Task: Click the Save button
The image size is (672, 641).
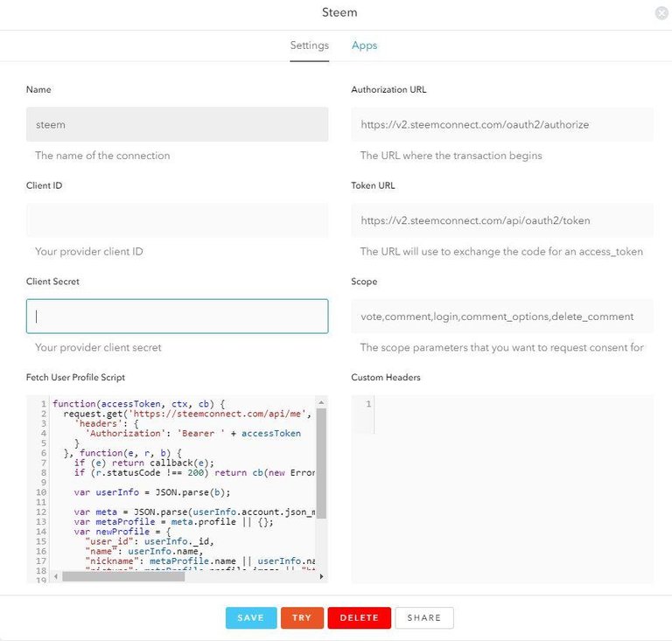Action: tap(251, 618)
